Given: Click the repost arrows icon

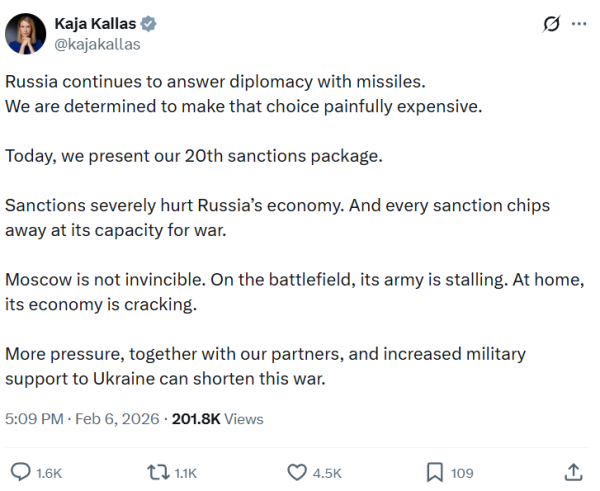Looking at the screenshot, I should 157,471.
